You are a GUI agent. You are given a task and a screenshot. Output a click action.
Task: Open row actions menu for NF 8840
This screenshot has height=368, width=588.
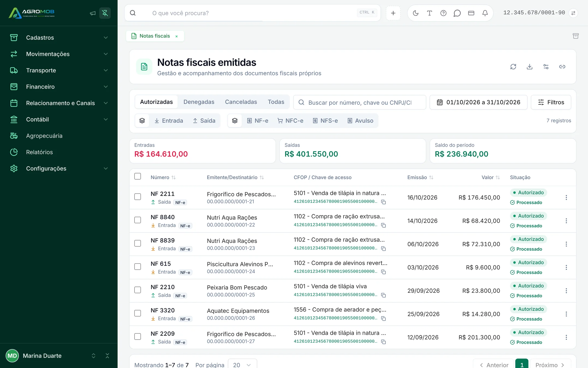click(566, 221)
